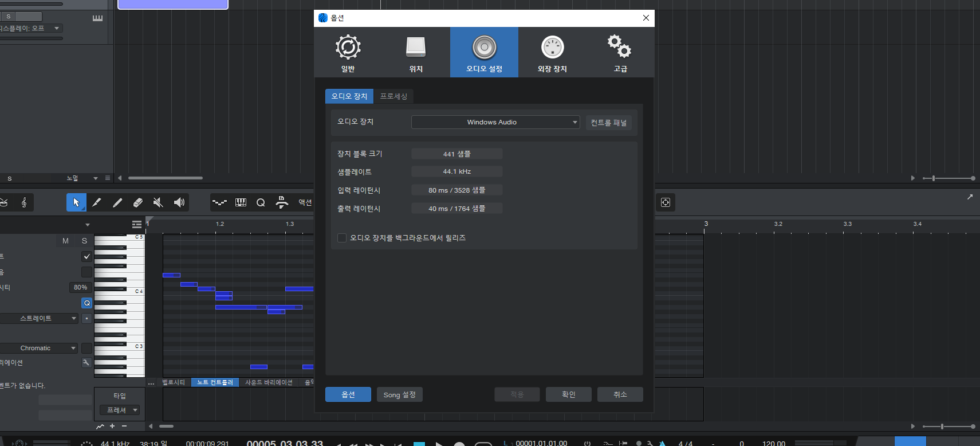This screenshot has width=980, height=446.
Task: Select the 벨로시티 lane tab
Action: 174,382
